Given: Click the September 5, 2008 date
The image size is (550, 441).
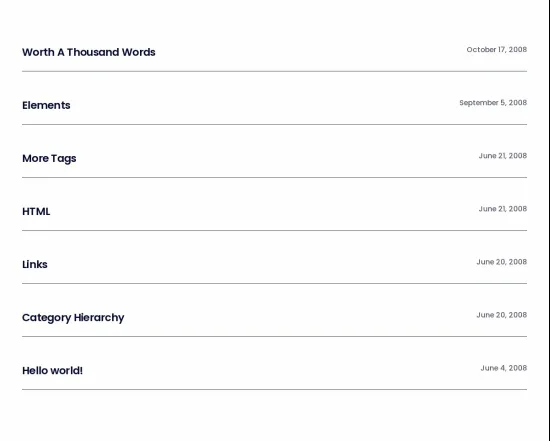Looking at the screenshot, I should coord(493,103).
